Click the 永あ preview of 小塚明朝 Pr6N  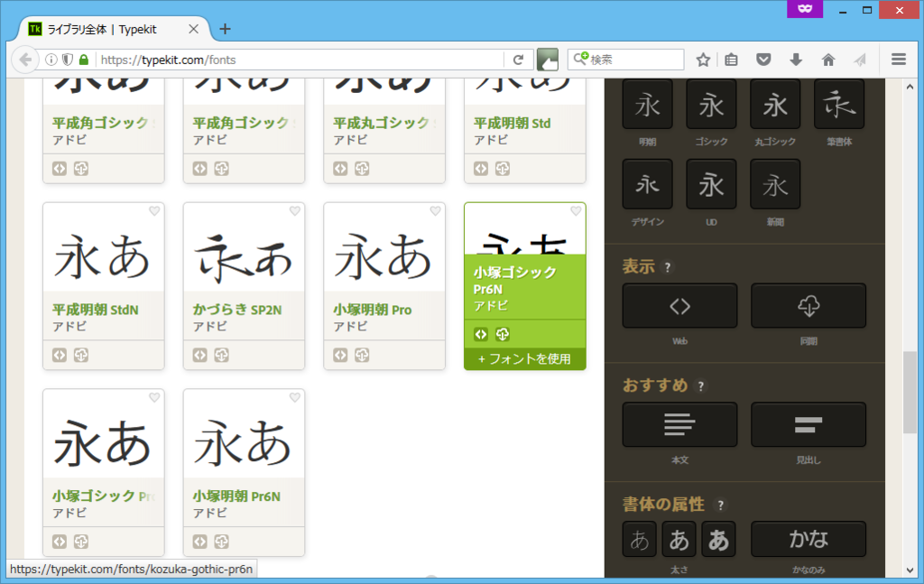click(x=244, y=444)
